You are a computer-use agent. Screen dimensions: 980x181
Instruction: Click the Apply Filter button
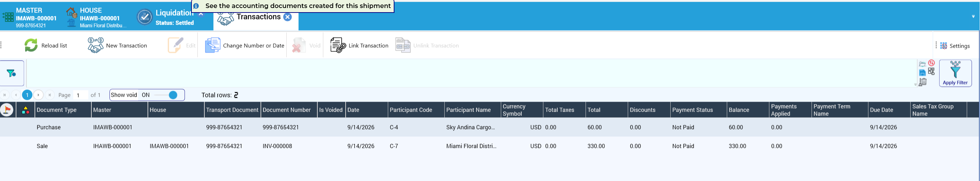[x=955, y=73]
